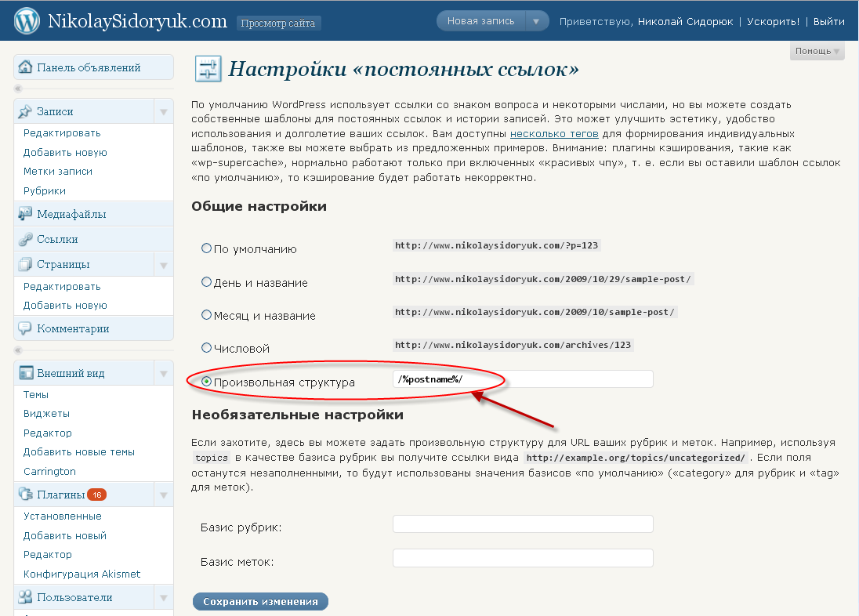The width and height of the screenshot is (859, 616).
Task: Click the Страницы pages icon
Action: click(25, 264)
